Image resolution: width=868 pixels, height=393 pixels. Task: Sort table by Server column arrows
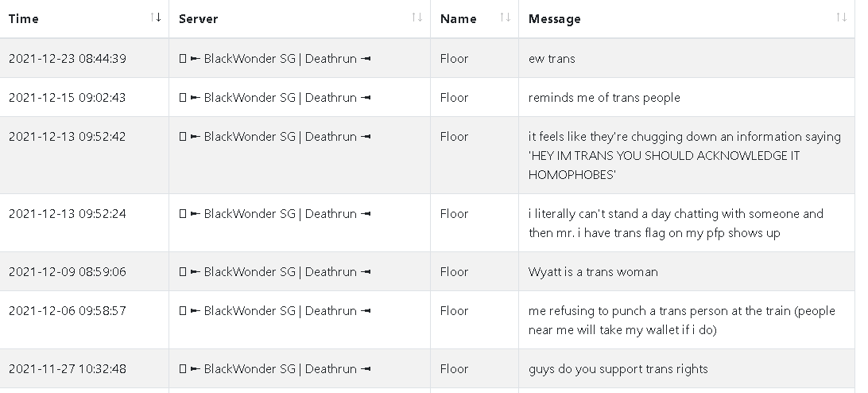pos(417,18)
